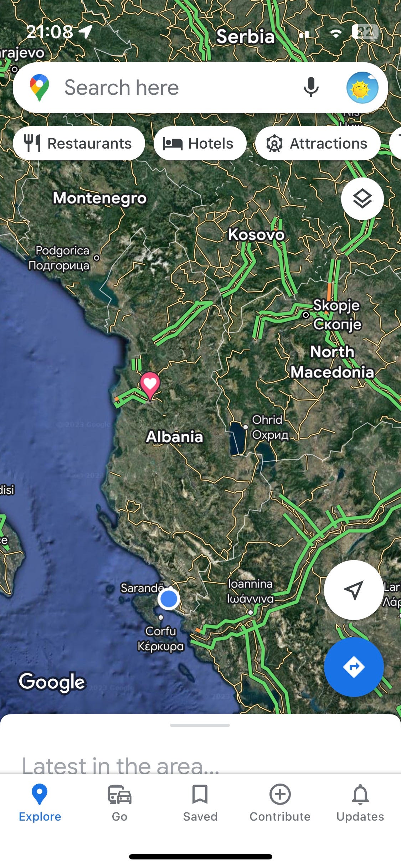Tap the my-location arrow button

click(x=354, y=590)
